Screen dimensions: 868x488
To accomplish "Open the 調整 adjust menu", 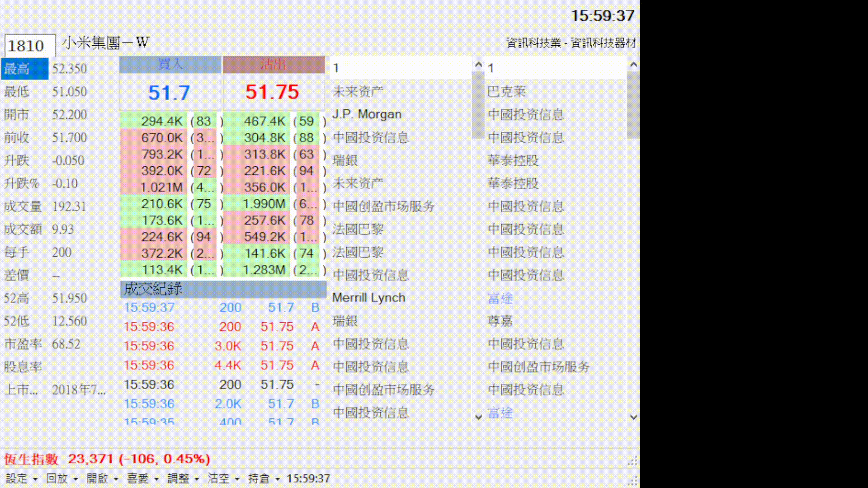I will [x=183, y=478].
